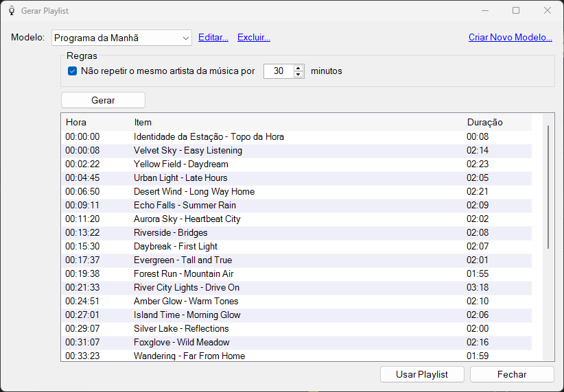Select 'Urban Light - Late Hours' row

(x=296, y=178)
